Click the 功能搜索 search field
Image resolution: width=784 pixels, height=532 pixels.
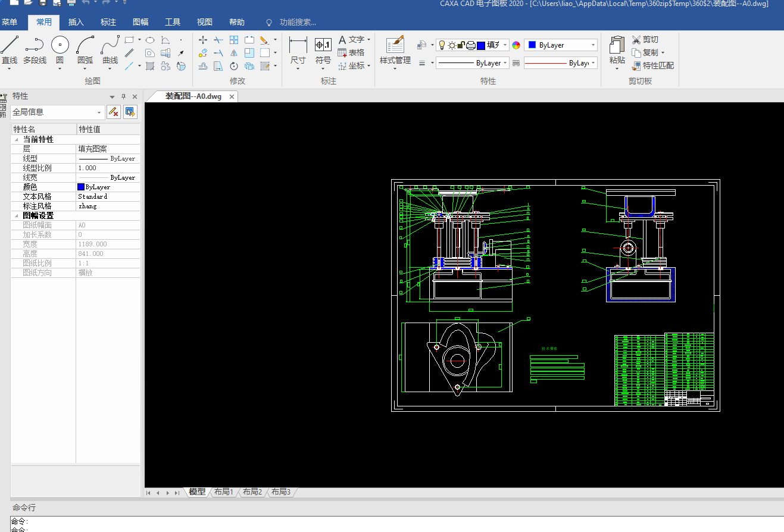tap(298, 23)
